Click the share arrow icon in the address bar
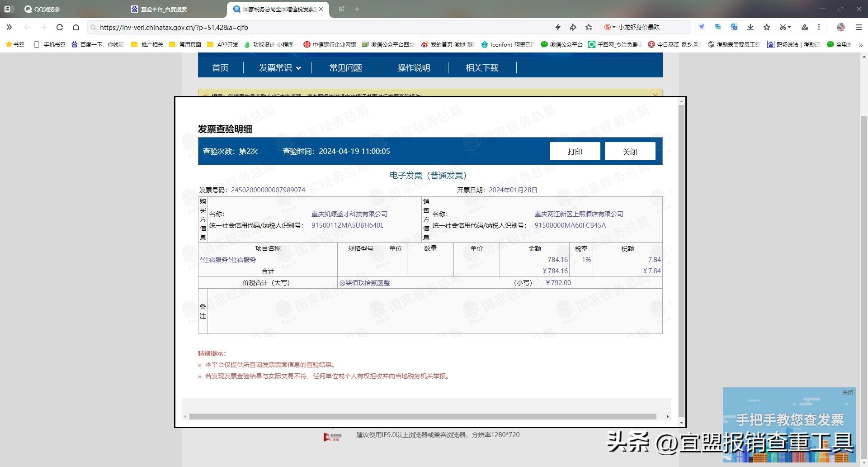The width and height of the screenshot is (868, 467). pyautogui.click(x=573, y=27)
